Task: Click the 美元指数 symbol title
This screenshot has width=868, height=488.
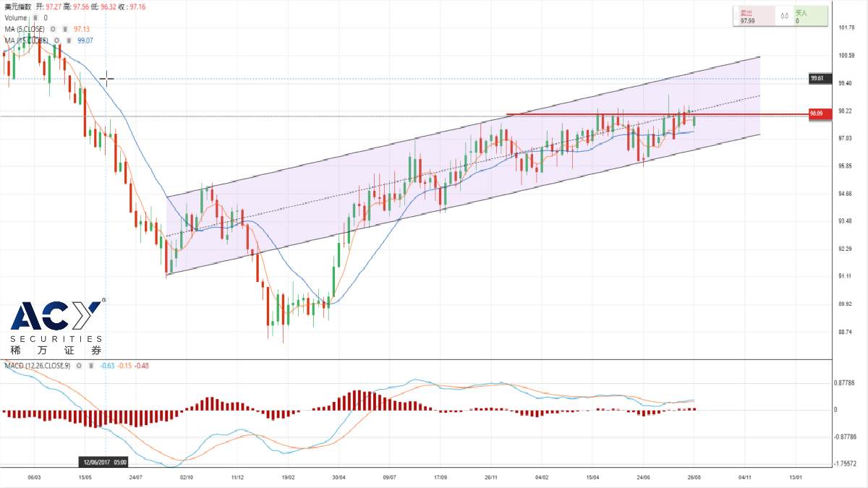Action: point(18,6)
